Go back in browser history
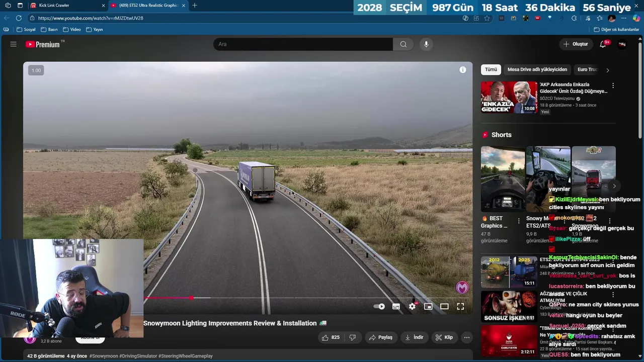 click(7, 18)
